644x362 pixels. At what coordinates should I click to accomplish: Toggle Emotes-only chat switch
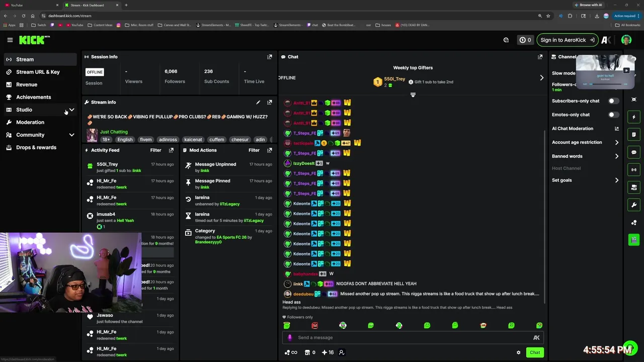pyautogui.click(x=613, y=115)
